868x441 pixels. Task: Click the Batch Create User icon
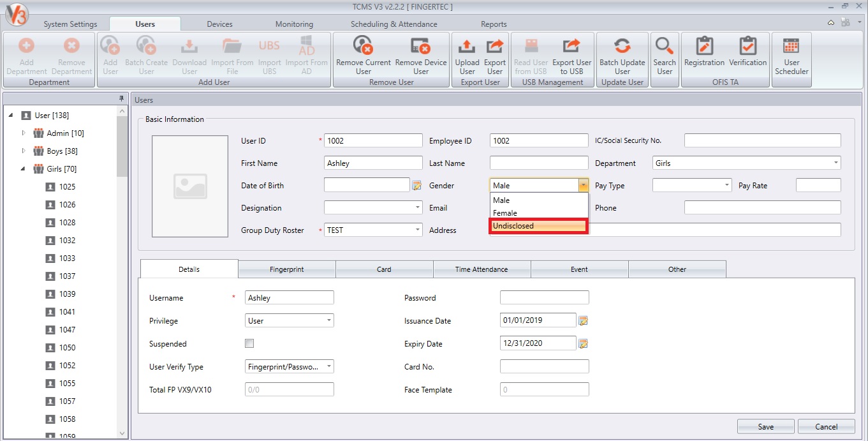(x=146, y=46)
